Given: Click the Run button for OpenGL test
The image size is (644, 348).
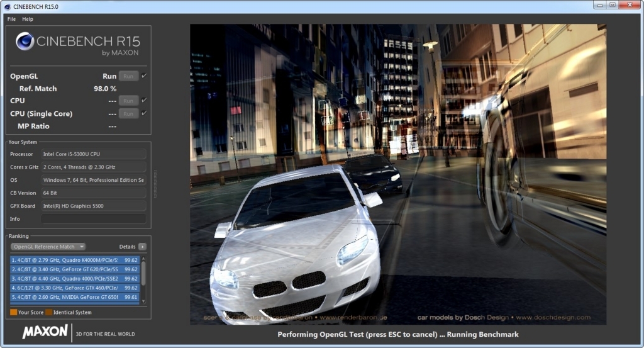Looking at the screenshot, I should tap(128, 76).
